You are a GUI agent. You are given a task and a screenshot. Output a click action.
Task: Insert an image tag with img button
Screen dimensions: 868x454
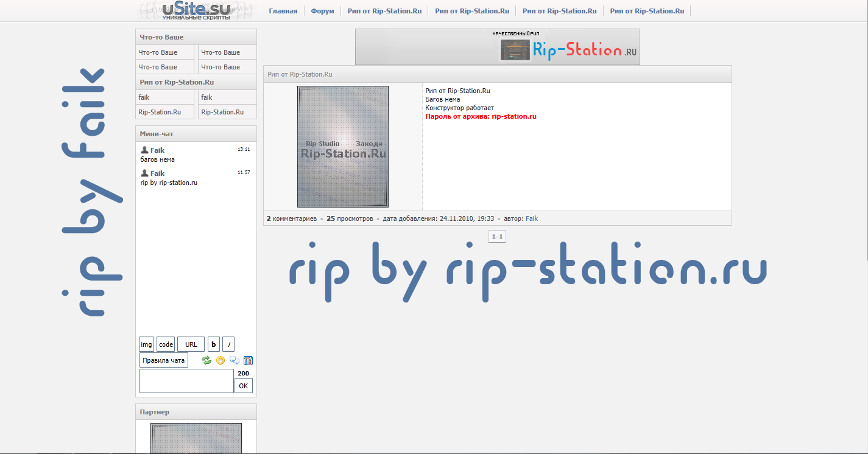(147, 344)
